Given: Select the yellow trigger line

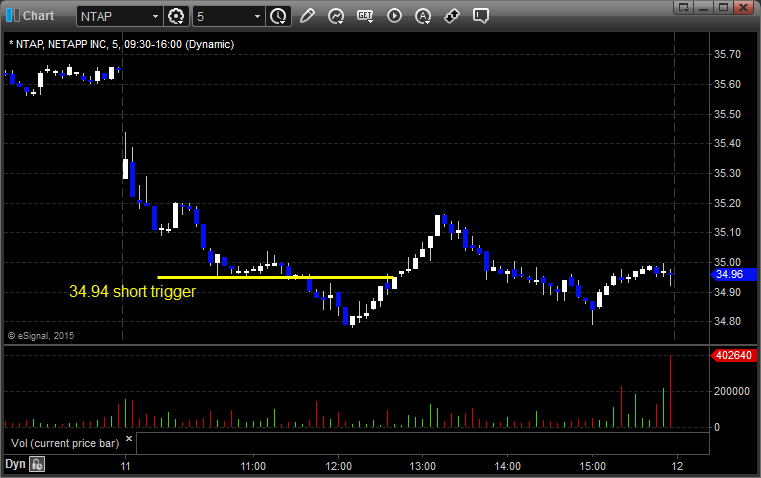Looking at the screenshot, I should click(275, 278).
